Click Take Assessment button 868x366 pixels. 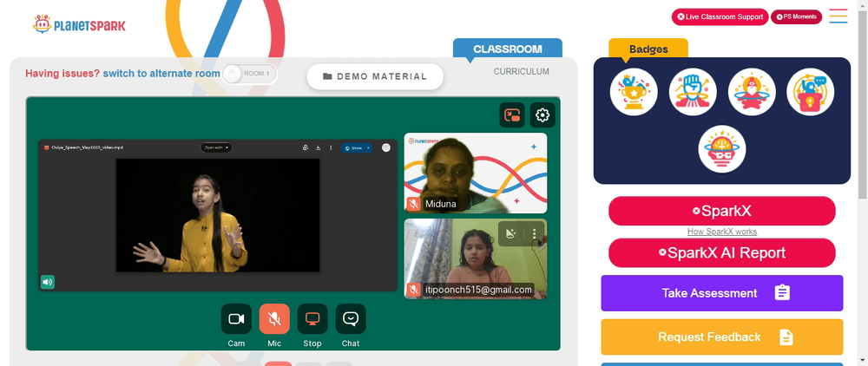click(722, 293)
